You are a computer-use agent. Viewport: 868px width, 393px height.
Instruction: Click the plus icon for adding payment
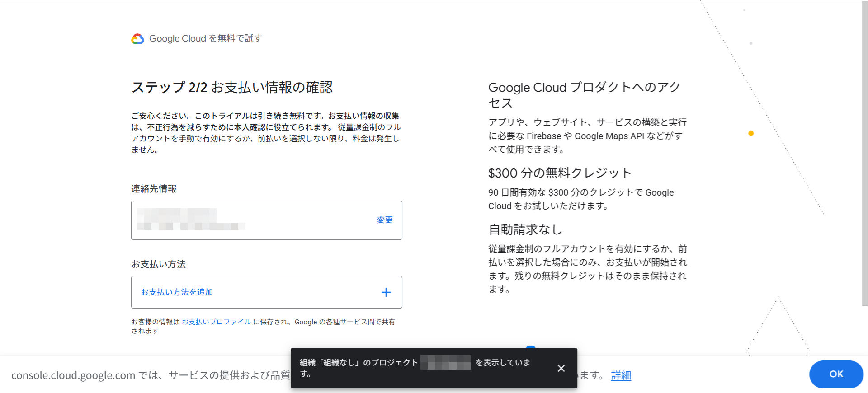386,292
